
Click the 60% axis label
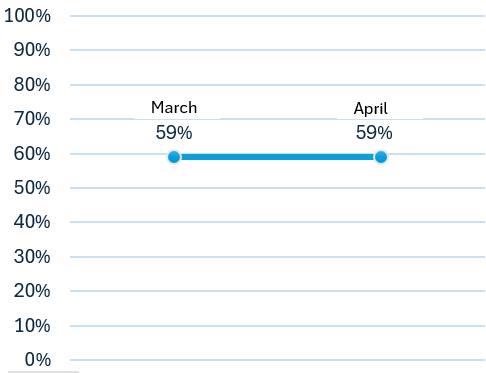32,154
